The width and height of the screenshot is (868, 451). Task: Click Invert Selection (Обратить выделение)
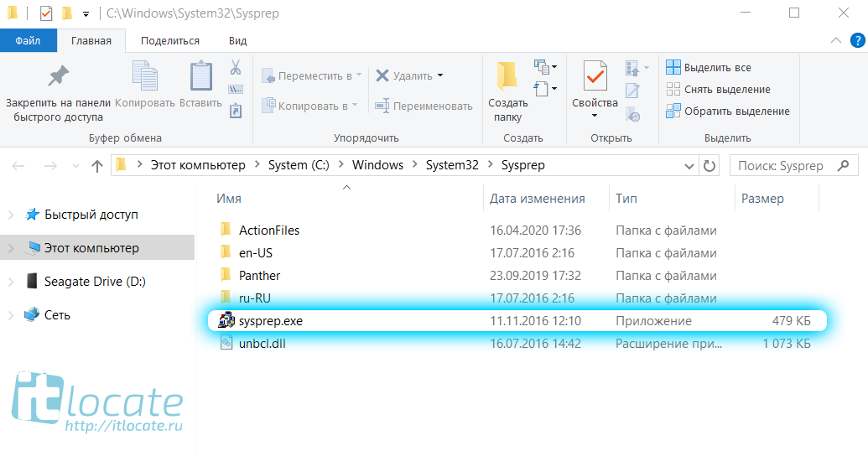728,111
